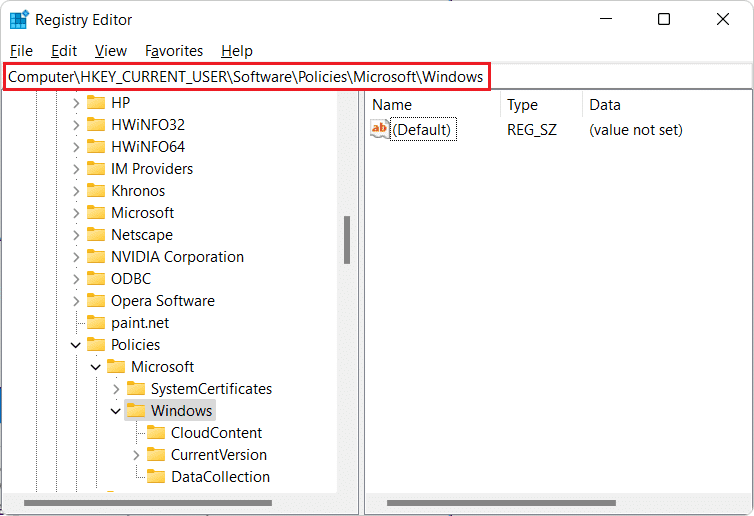Expand the HWiNFO32 key
This screenshot has width=754, height=516.
pos(76,125)
